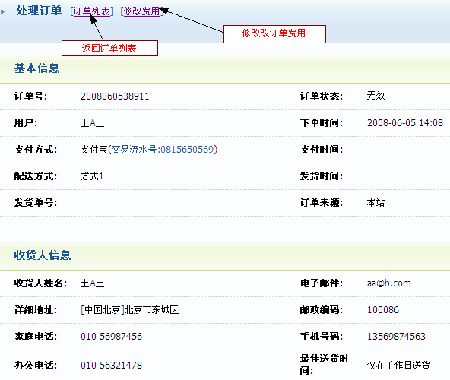Click the 邮政编码 postal code value
The image size is (450, 380).
point(383,310)
